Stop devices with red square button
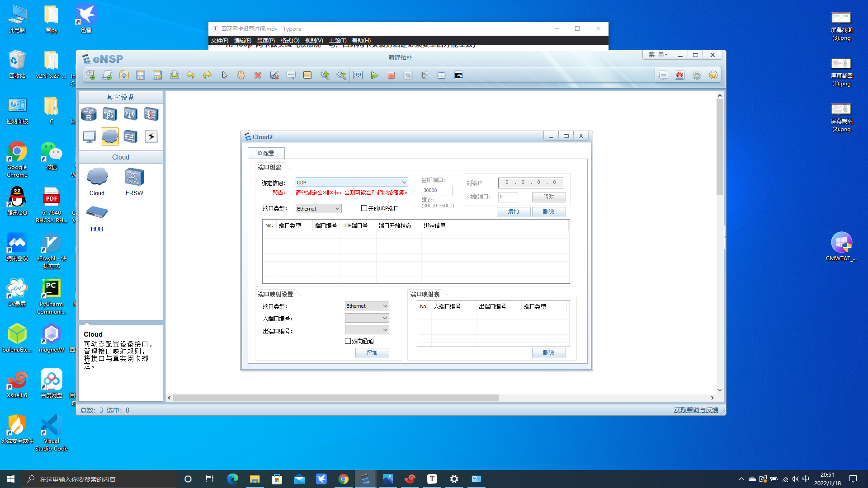 point(391,75)
